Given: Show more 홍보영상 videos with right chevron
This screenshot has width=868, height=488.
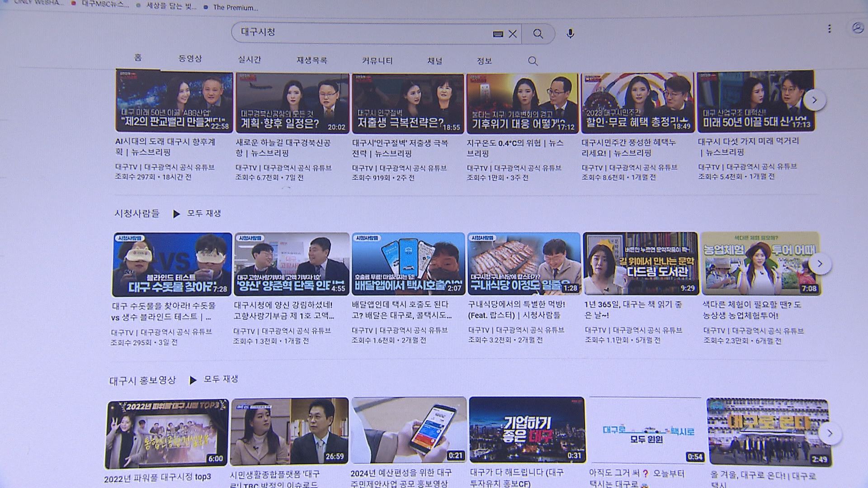Looking at the screenshot, I should point(830,433).
